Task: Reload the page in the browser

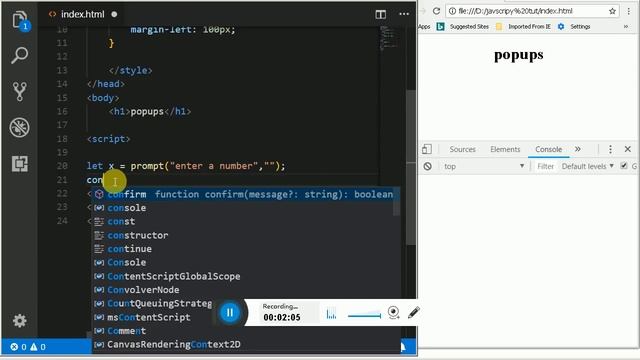Action: click(436, 11)
